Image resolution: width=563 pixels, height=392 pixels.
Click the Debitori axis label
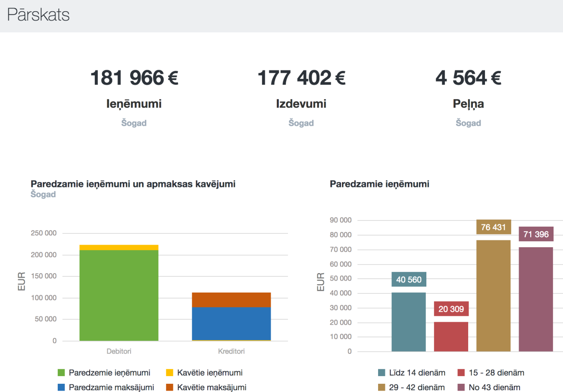click(119, 351)
